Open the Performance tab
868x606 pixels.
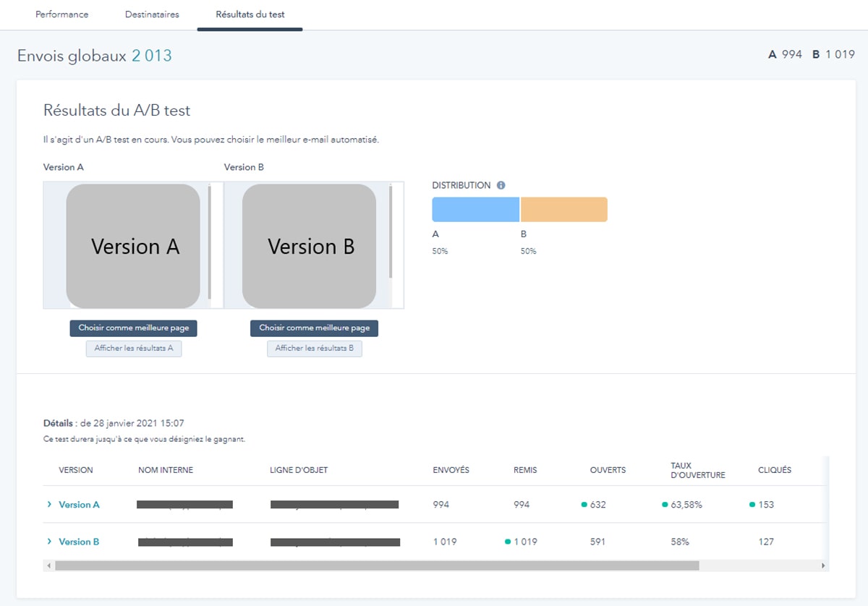tap(62, 14)
